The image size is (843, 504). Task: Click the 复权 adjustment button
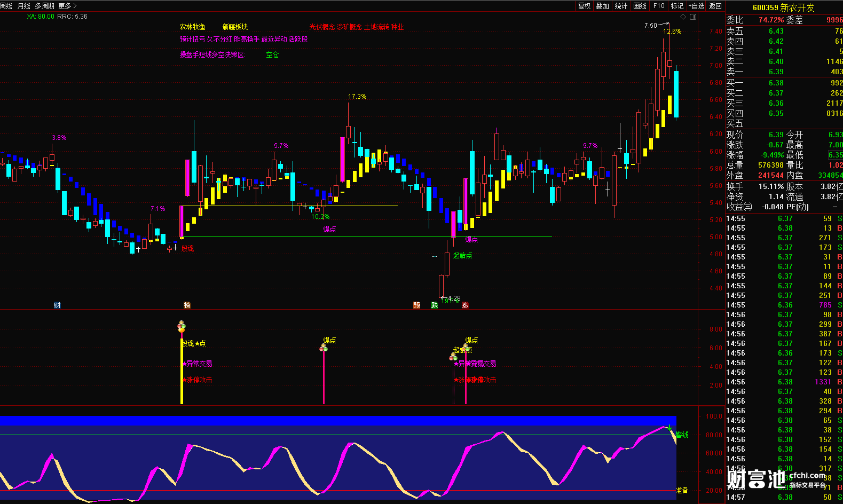pos(585,6)
